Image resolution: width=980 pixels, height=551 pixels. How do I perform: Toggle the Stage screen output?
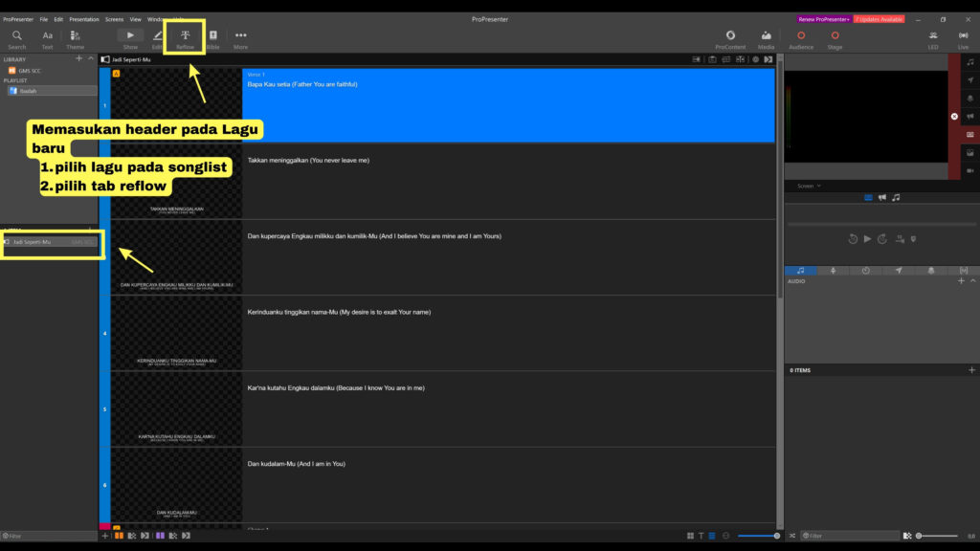point(835,39)
